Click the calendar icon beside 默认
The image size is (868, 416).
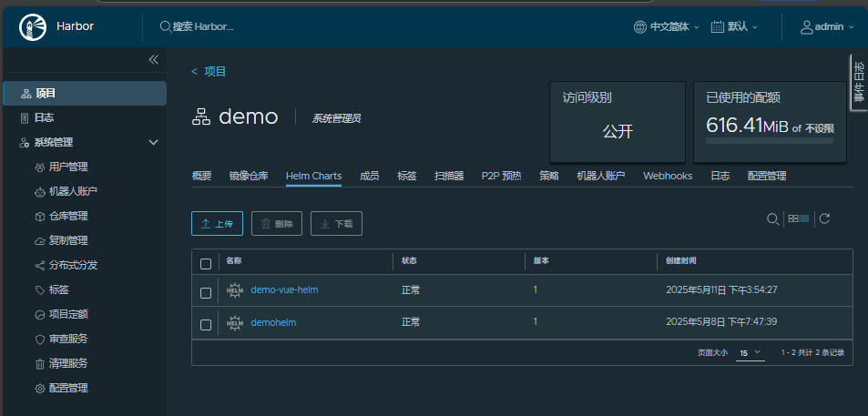tap(718, 26)
